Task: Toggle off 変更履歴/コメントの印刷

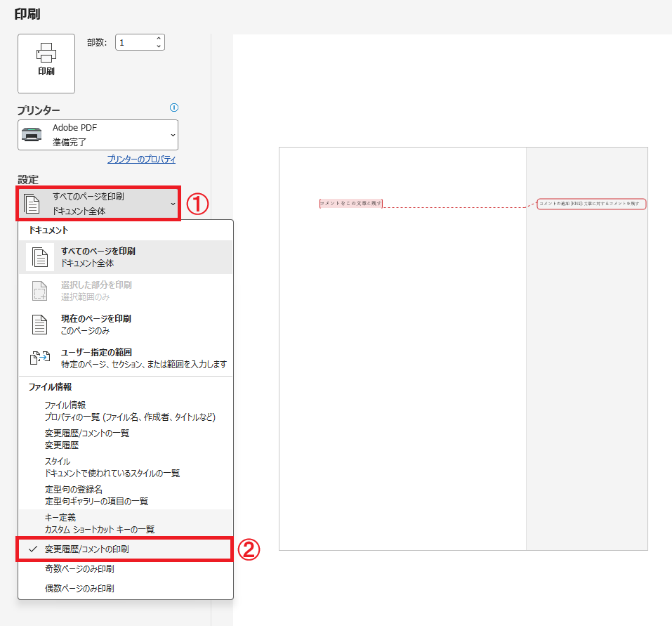Action: [105, 549]
